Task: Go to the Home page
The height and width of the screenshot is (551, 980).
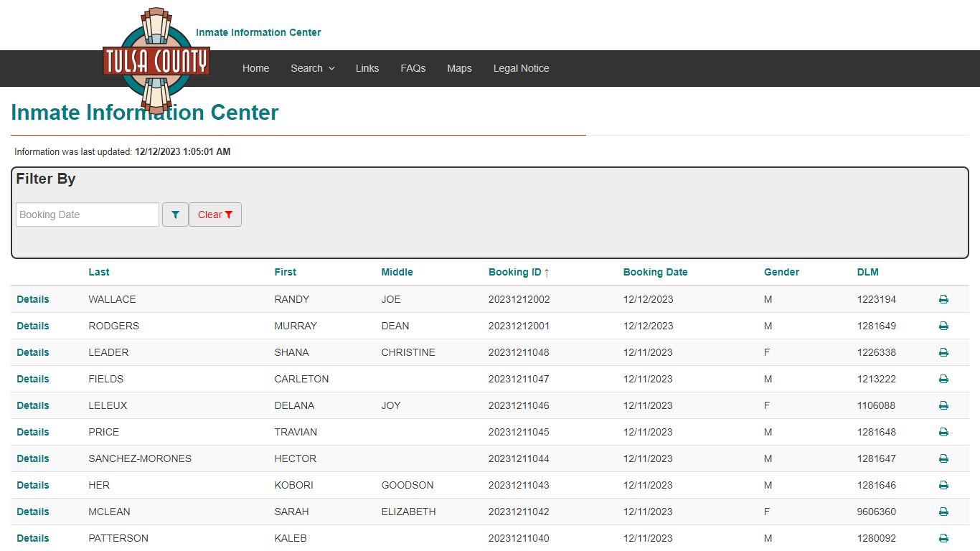Action: (255, 68)
